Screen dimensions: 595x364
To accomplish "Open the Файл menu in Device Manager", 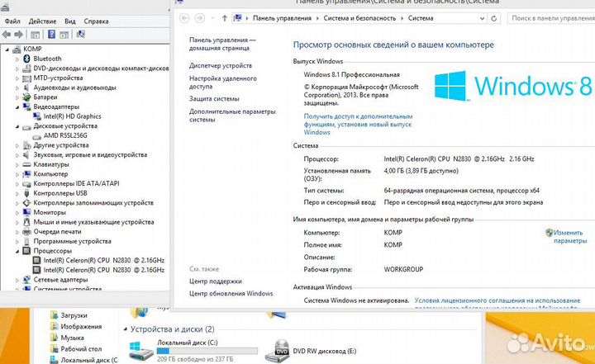I will pyautogui.click(x=12, y=21).
